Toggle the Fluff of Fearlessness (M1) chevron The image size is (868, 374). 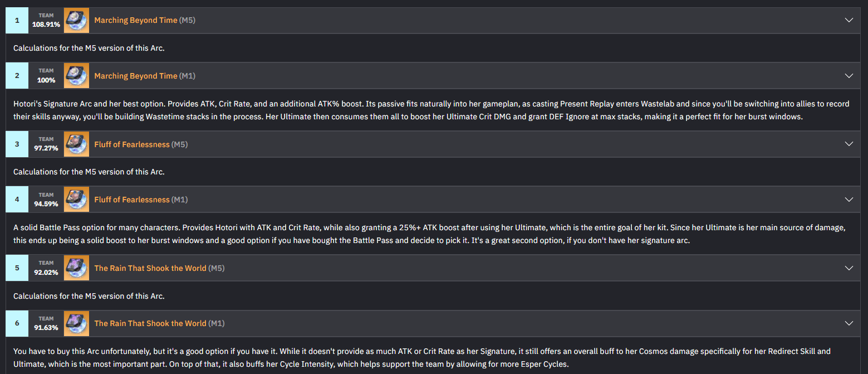[x=849, y=200]
